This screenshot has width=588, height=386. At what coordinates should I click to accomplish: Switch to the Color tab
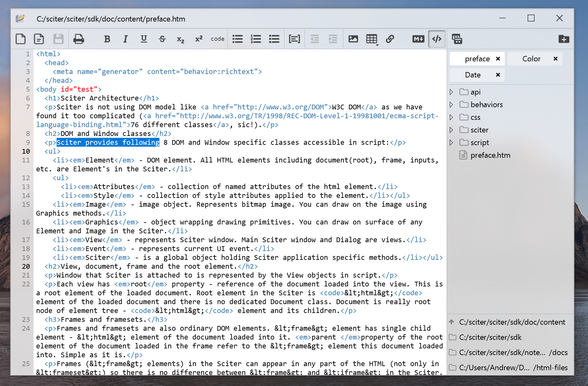click(x=531, y=59)
